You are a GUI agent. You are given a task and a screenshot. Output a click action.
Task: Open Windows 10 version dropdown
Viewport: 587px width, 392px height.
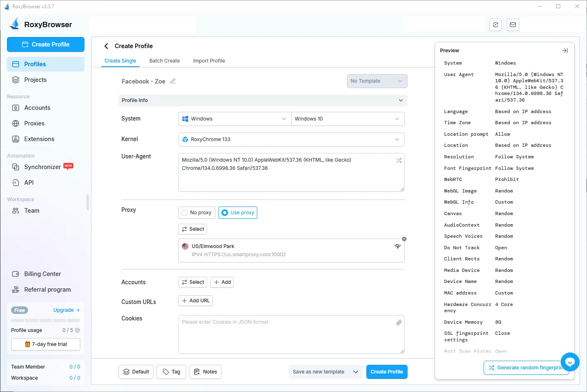348,119
